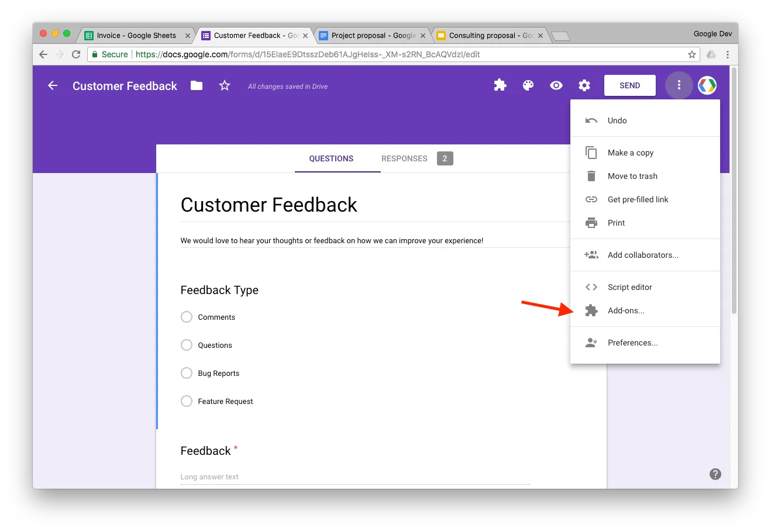
Task: Click the folder Move icon beside form title
Action: click(x=196, y=85)
